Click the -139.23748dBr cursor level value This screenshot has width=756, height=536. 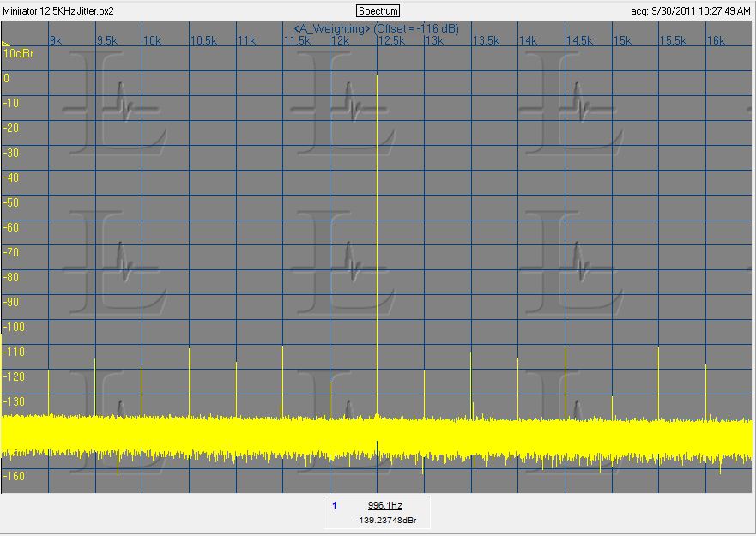[x=386, y=521]
